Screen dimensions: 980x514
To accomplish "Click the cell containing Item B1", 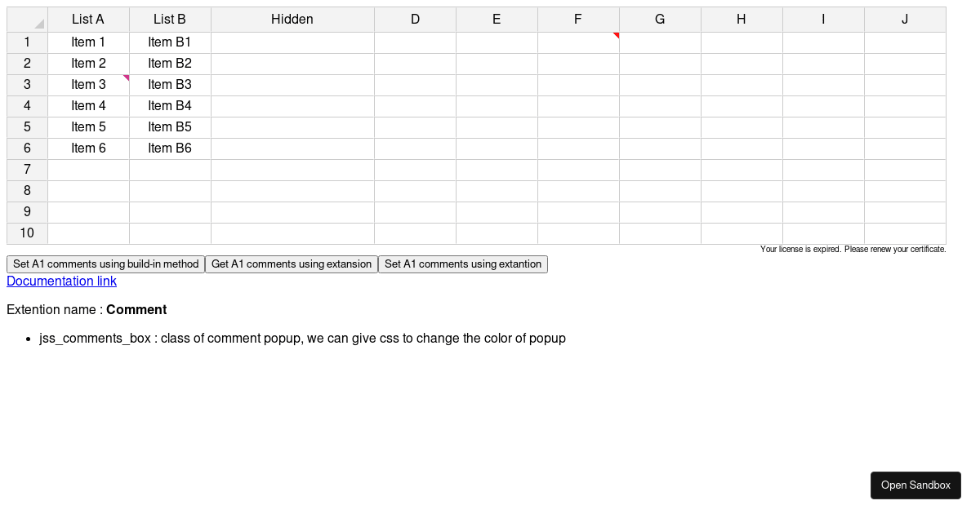I will click(x=169, y=42).
